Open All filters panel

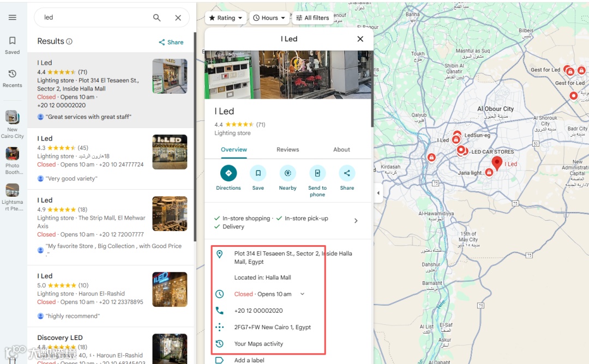point(312,17)
